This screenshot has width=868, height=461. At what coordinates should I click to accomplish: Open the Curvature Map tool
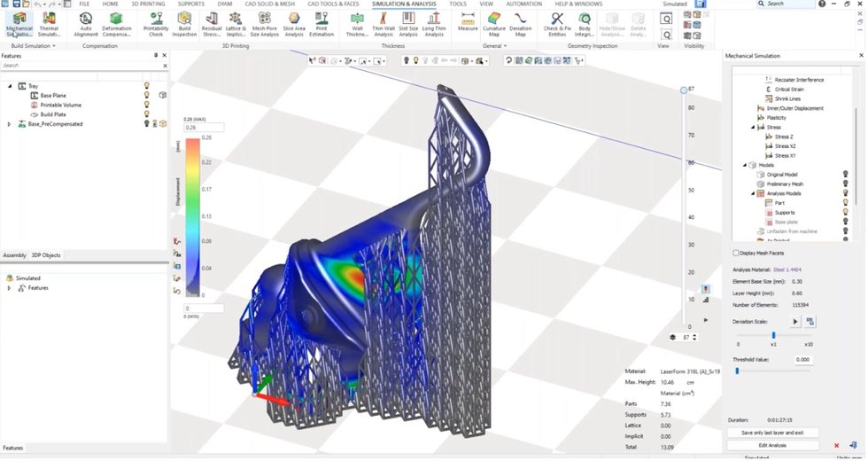[495, 24]
